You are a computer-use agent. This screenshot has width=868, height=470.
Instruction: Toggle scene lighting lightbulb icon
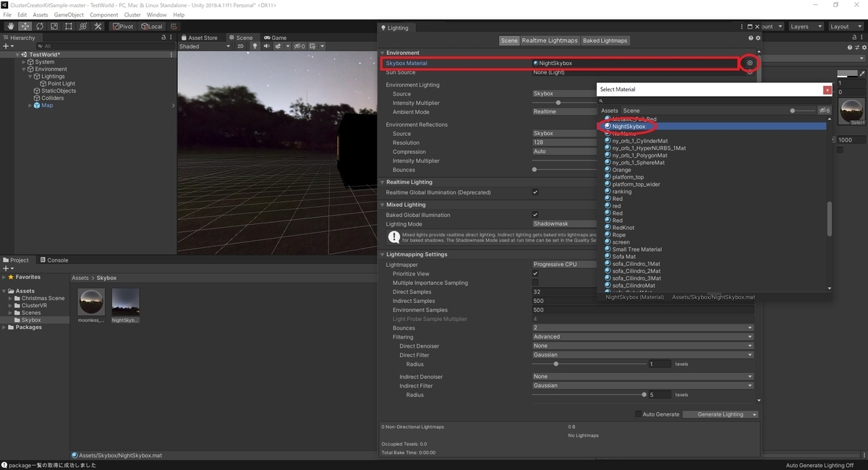pos(255,46)
